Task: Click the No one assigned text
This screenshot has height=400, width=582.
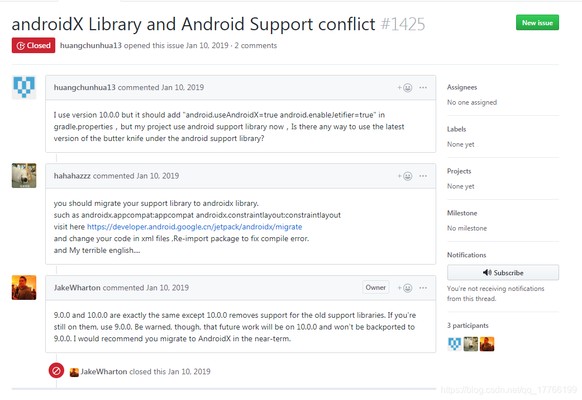Action: click(472, 102)
